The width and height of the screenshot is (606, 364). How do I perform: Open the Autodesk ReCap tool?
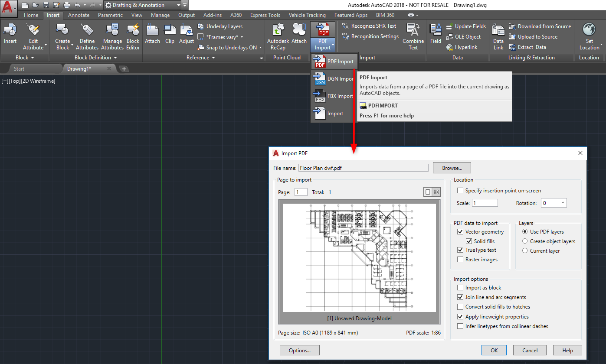pos(278,36)
